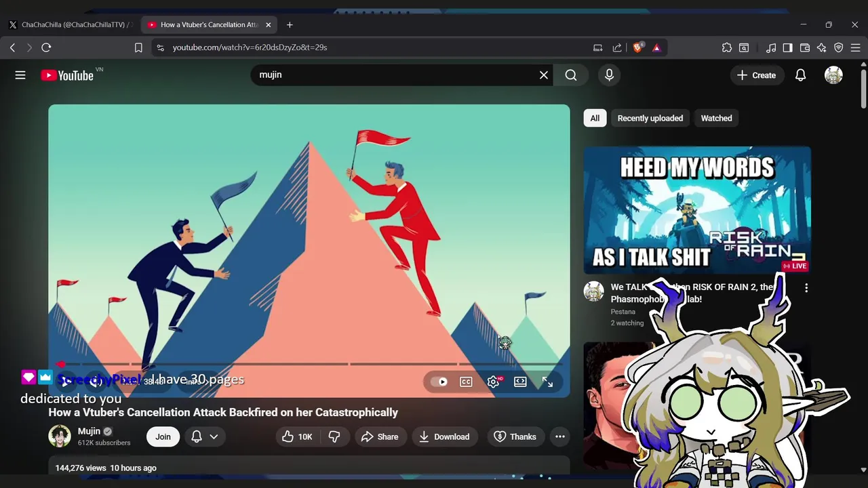Click the browser back arrow
868x488 pixels.
(12, 47)
